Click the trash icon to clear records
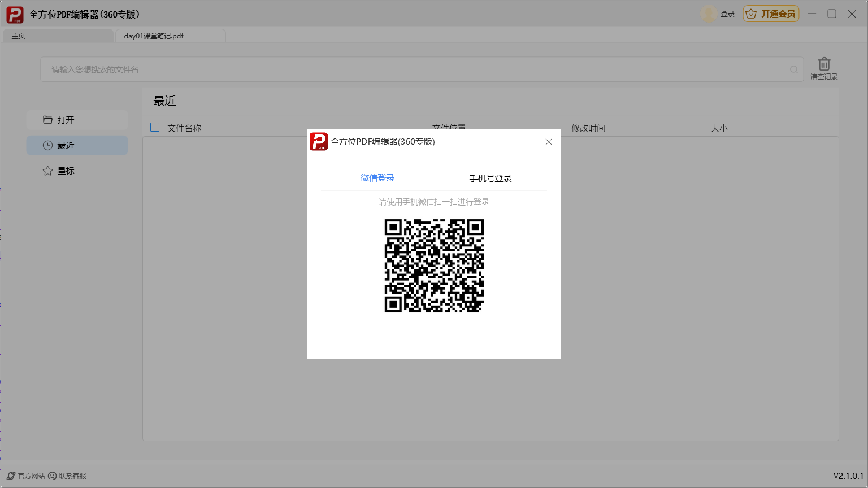868x488 pixels. [x=824, y=64]
